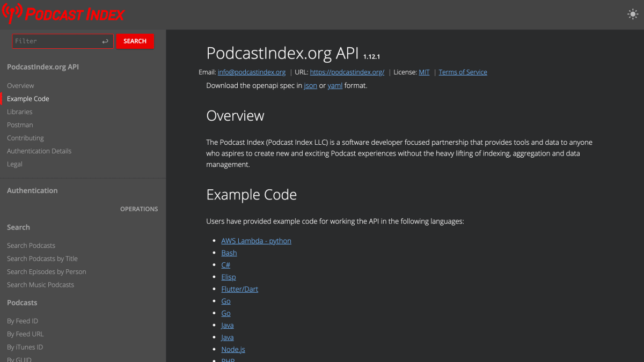Open Authentication Details in the sidebar
644x362 pixels.
tap(39, 151)
